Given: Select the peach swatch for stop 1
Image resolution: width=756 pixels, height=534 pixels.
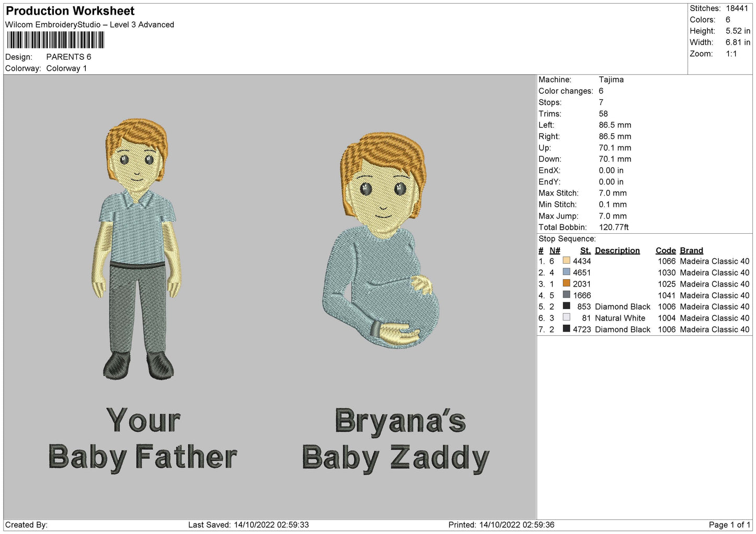Looking at the screenshot, I should pyautogui.click(x=566, y=261).
